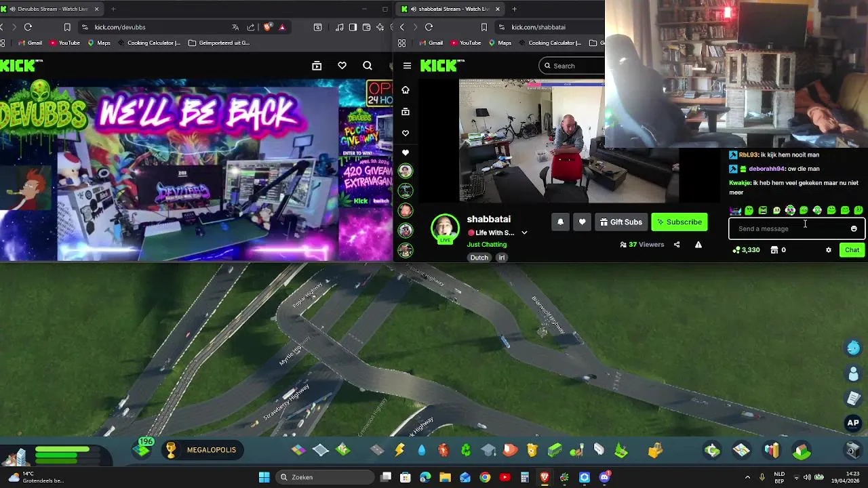Viewport: 868px width, 488px height.
Task: Click the green Subscribe button
Action: point(679,222)
